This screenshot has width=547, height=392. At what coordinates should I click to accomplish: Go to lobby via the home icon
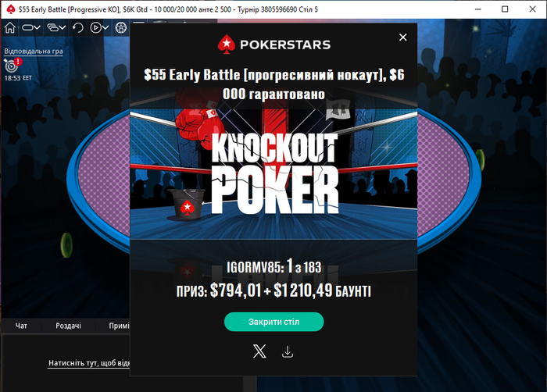point(10,27)
